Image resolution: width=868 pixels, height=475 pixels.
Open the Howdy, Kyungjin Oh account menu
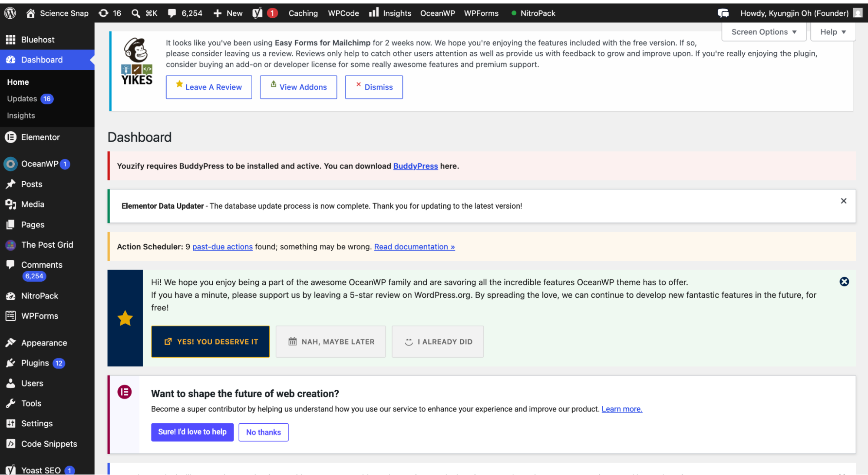(794, 13)
